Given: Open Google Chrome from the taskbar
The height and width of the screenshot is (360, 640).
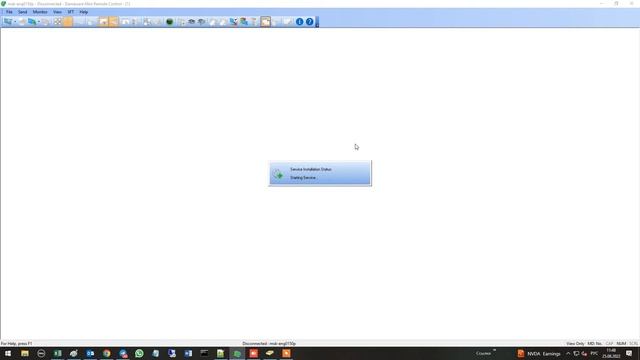Looking at the screenshot, I should 107,353.
